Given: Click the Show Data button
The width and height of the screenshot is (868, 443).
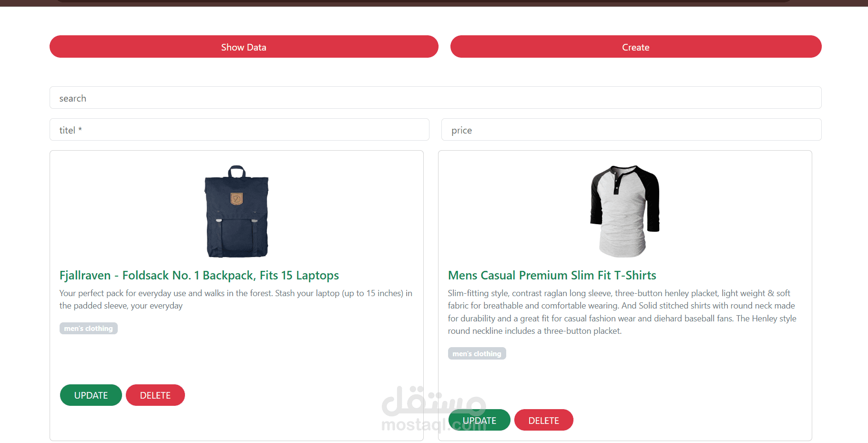Looking at the screenshot, I should [x=244, y=47].
